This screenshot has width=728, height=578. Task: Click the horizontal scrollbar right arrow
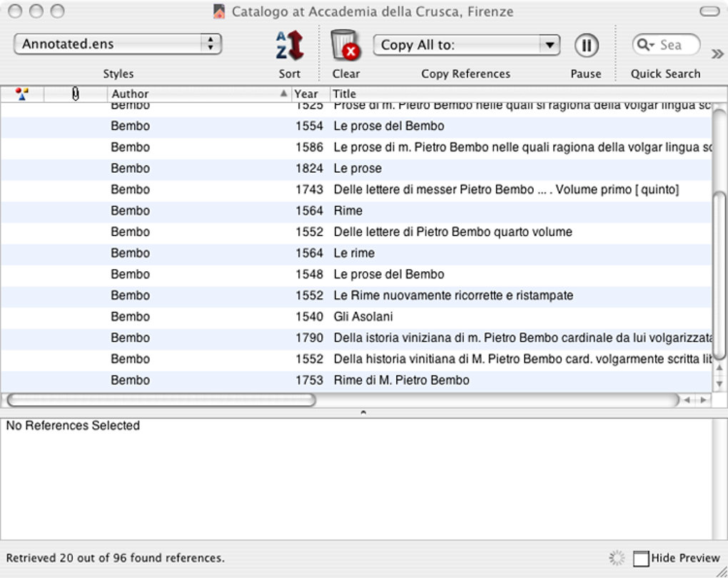click(x=704, y=400)
